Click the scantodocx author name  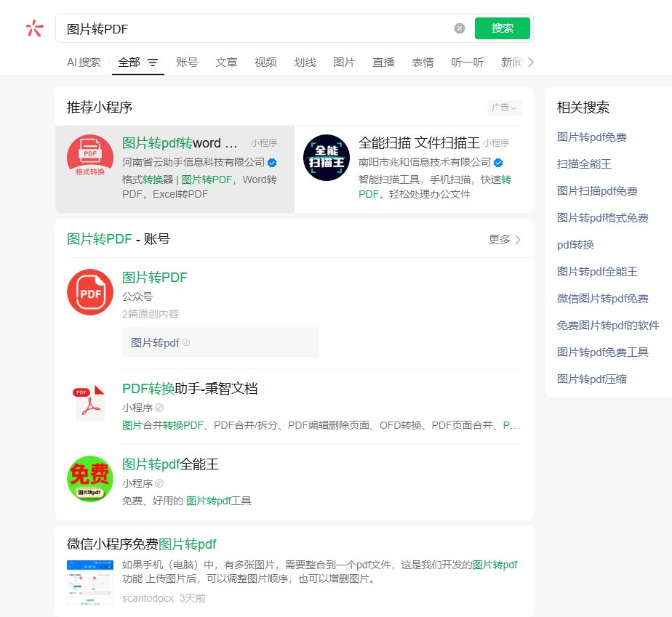148,598
